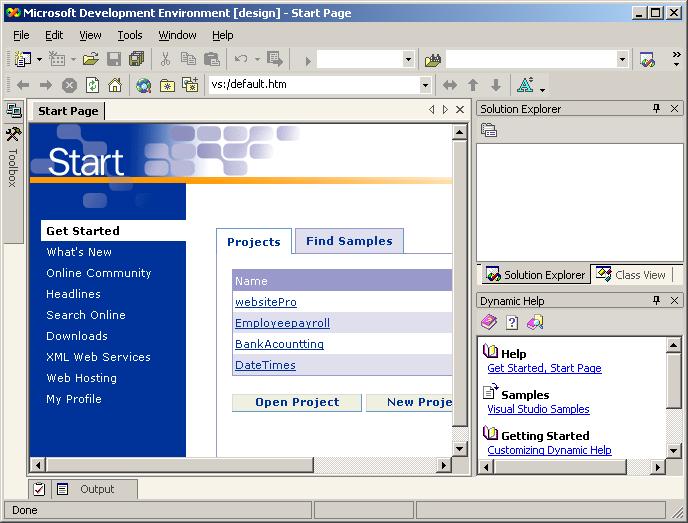Screen dimensions: 688x523
Task: Toggle auto-hide pin on Dynamic Help panel
Action: click(656, 301)
